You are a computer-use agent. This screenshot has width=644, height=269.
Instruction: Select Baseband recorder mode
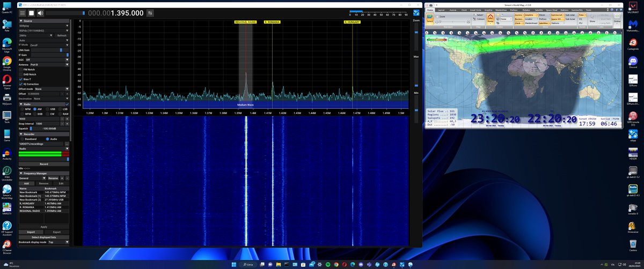[21, 139]
